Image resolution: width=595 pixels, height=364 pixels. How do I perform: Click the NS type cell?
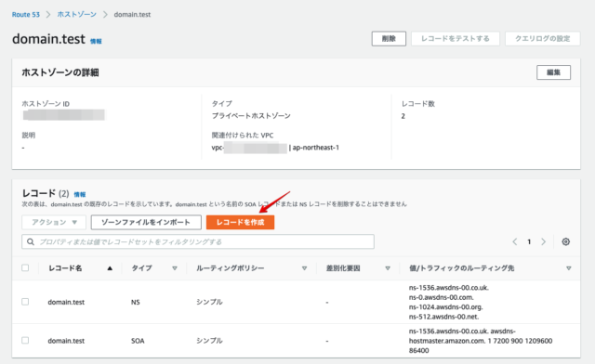[x=136, y=302]
